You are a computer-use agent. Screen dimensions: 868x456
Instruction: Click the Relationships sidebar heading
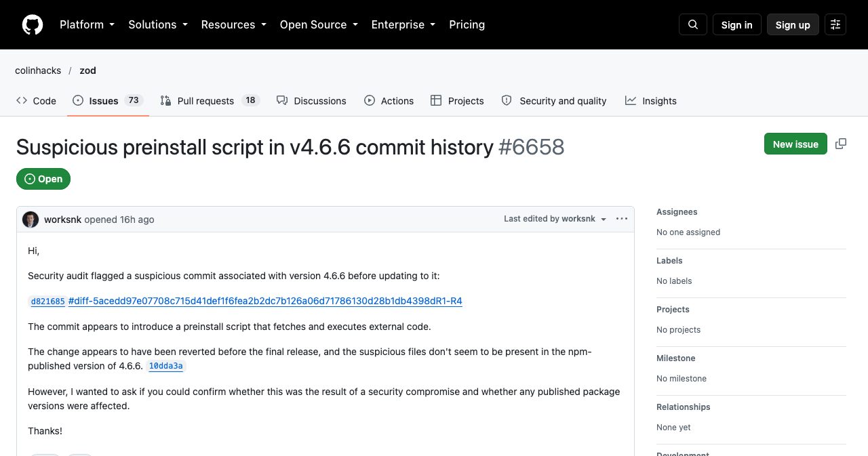tap(684, 407)
